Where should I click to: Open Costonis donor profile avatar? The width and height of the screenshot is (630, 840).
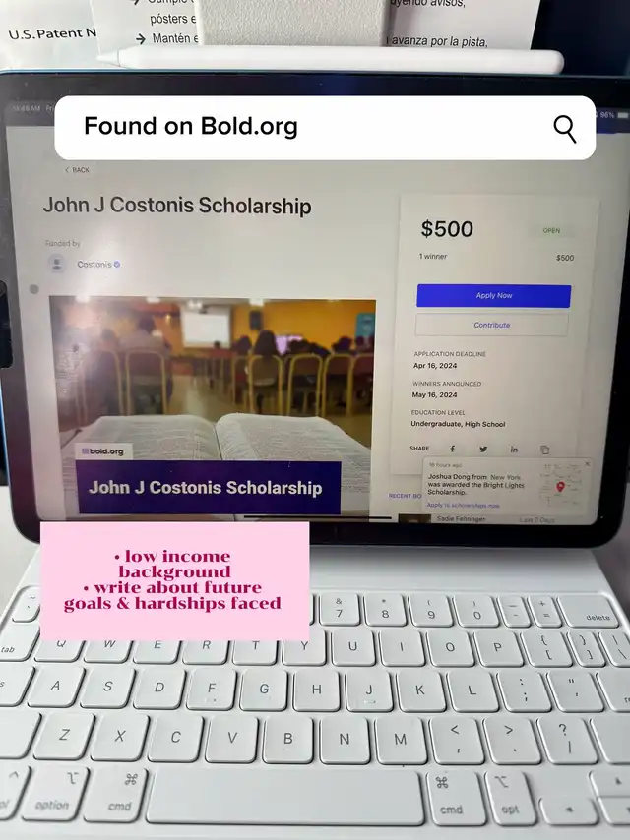56,264
